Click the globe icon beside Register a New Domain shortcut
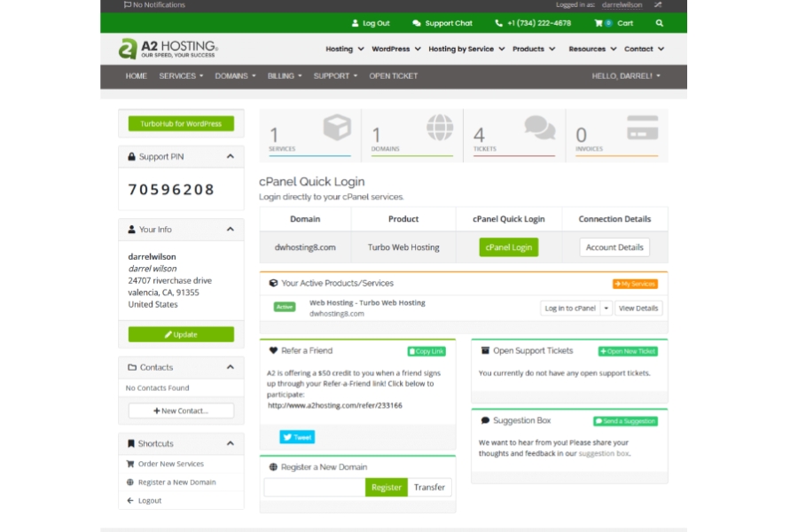This screenshot has width=798, height=532. pos(130,482)
